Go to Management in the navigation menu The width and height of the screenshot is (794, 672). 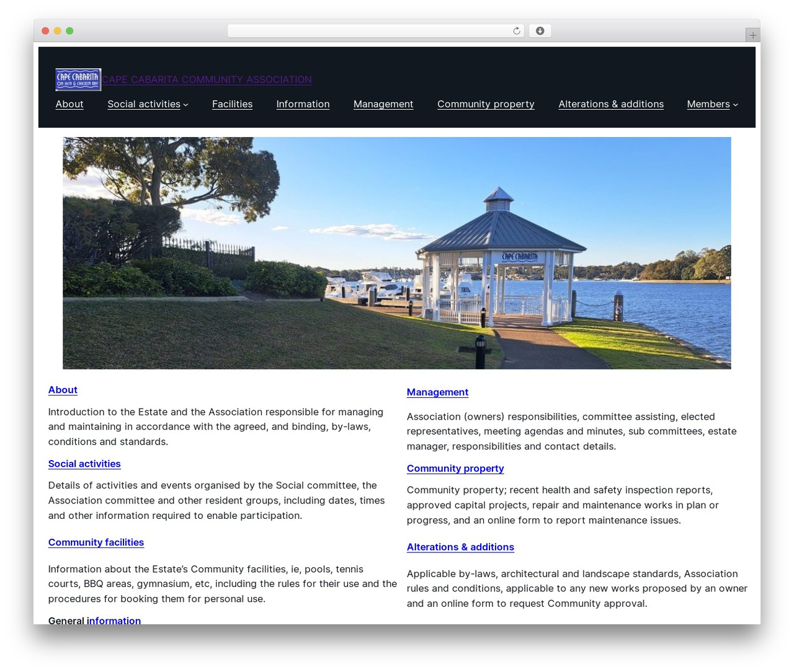tap(383, 104)
